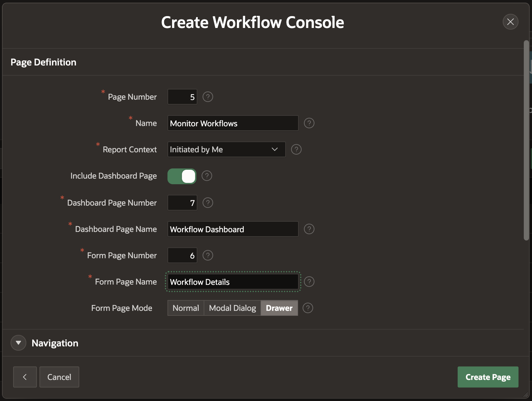Open help for Form Page Number

tap(208, 255)
